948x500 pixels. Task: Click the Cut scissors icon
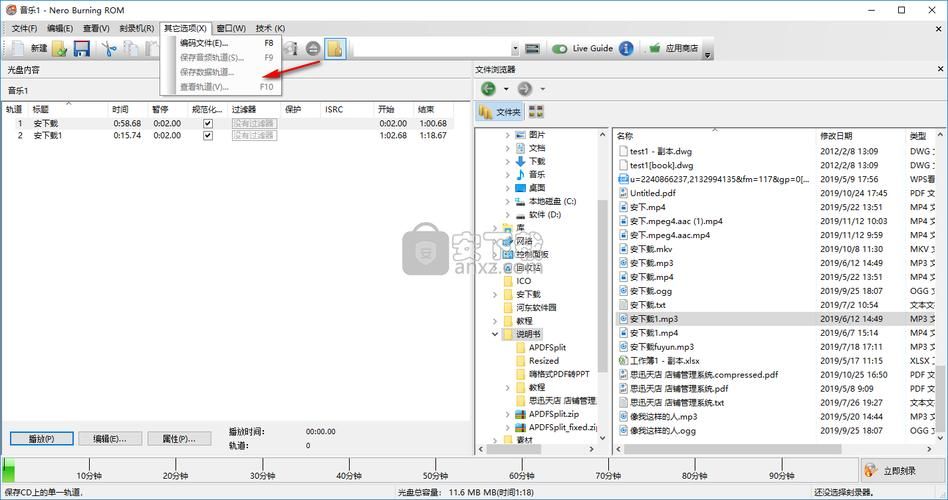109,48
